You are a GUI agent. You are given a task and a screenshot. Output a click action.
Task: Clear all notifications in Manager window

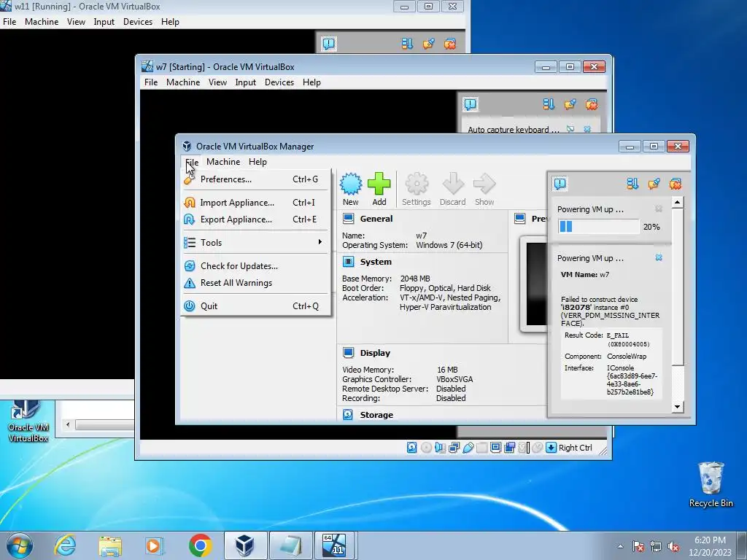click(x=676, y=184)
